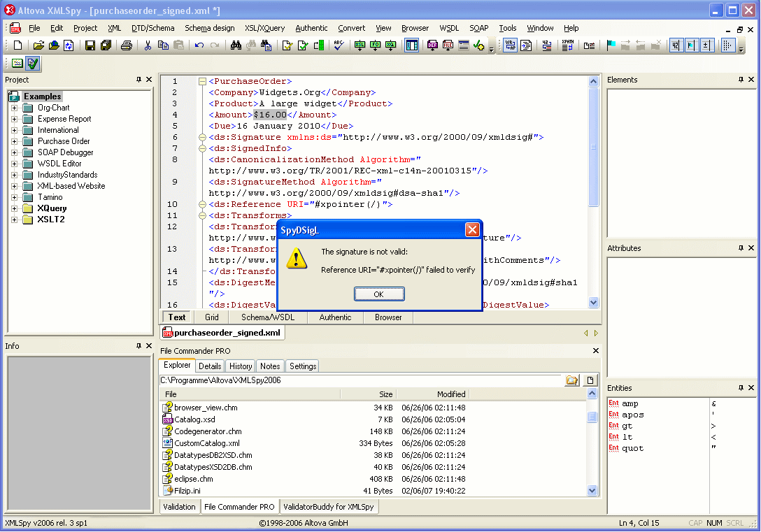Select the purchaseorder_signed.xml document tab
Image resolution: width=761 pixels, height=532 pixels.
pos(222,333)
